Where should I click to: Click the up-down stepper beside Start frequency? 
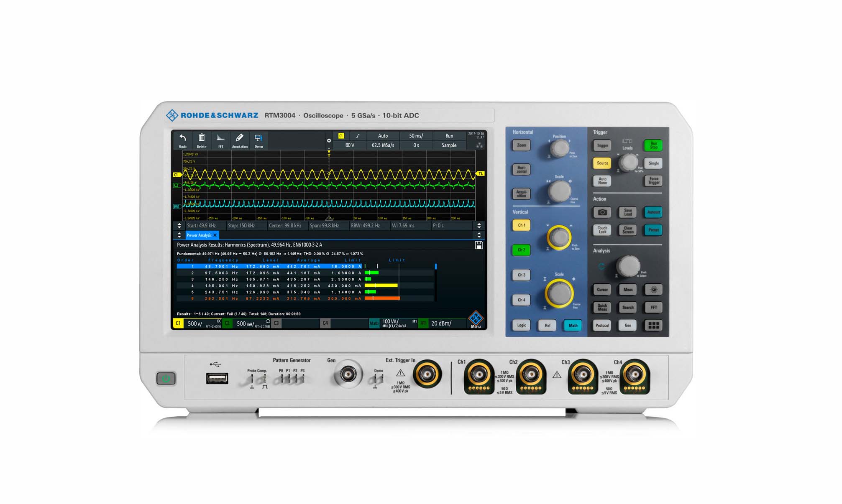click(179, 226)
